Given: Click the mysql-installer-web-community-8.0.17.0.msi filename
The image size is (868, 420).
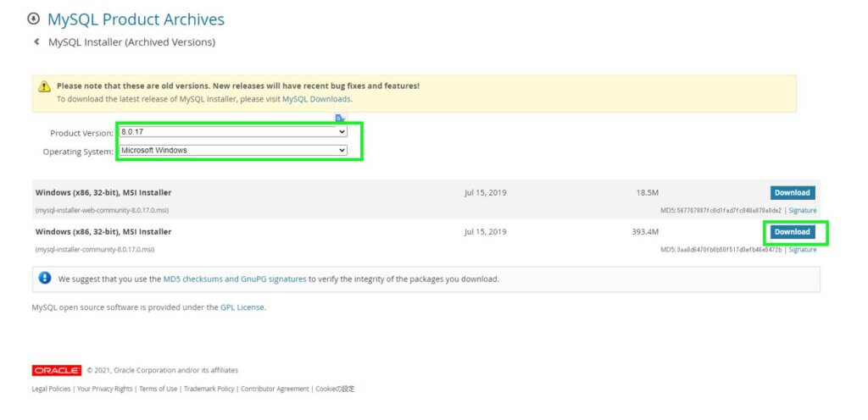Looking at the screenshot, I should (102, 211).
